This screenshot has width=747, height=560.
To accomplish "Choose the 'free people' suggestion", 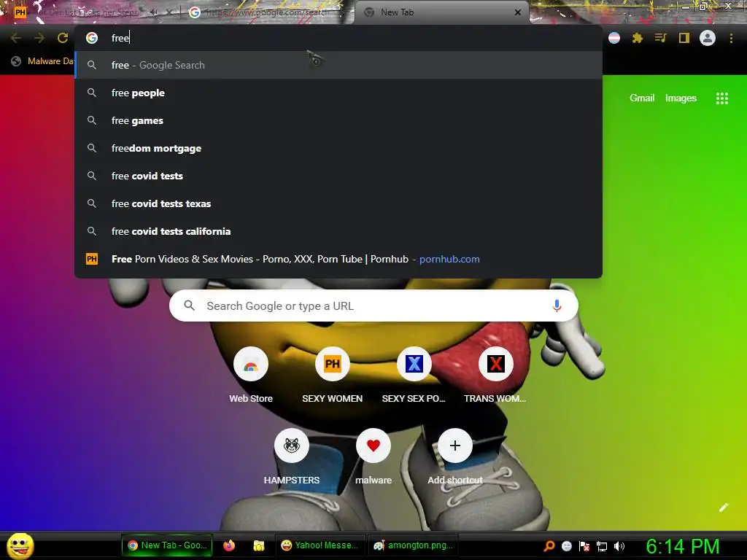I will (338, 93).
